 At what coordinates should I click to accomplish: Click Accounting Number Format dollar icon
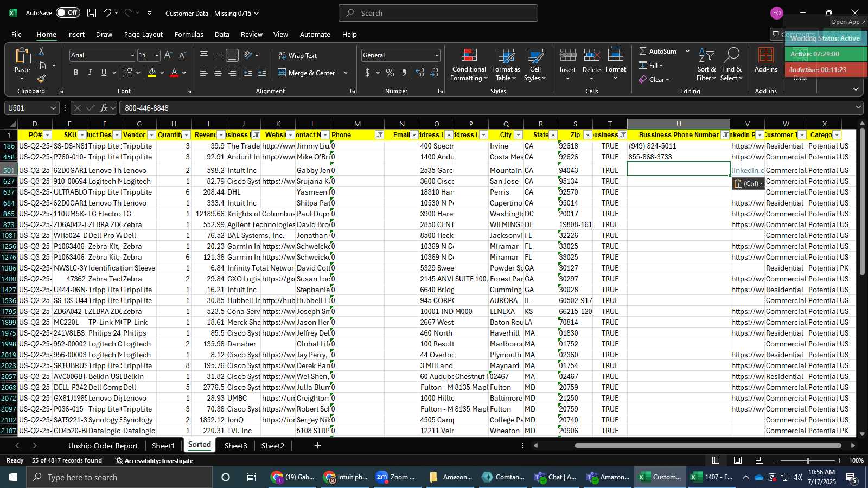[368, 73]
